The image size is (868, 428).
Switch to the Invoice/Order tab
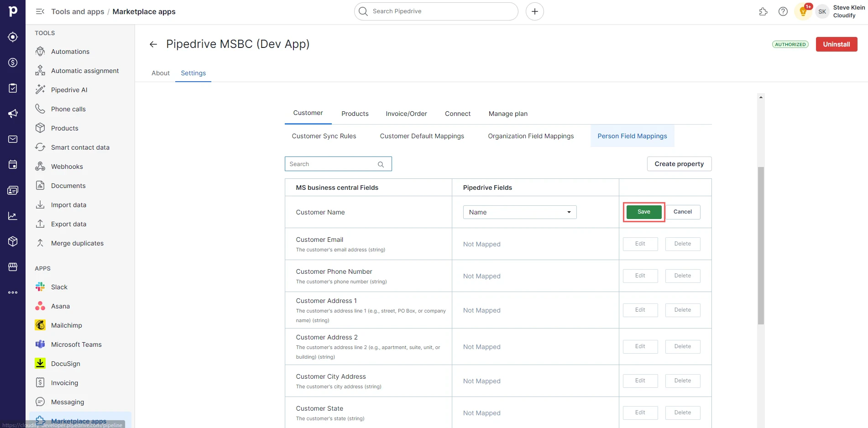tap(407, 114)
